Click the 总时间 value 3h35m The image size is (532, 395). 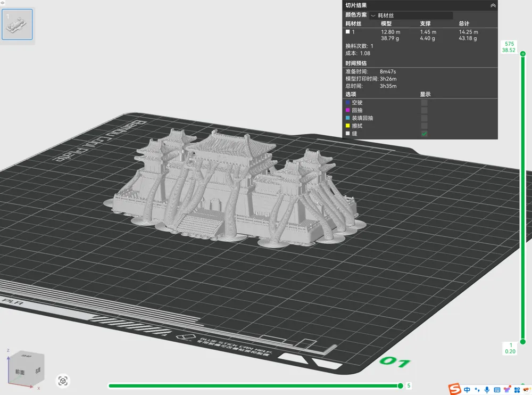coord(388,86)
